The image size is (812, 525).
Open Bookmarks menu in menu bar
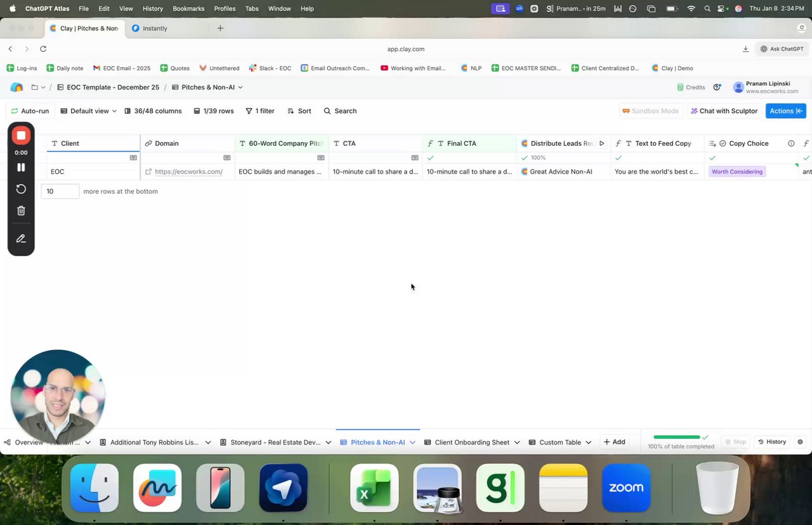point(189,9)
